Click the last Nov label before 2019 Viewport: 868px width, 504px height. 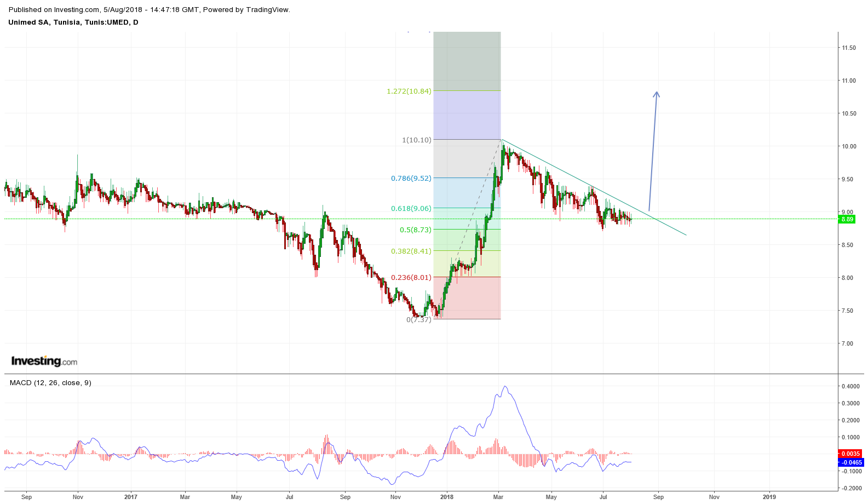pyautogui.click(x=714, y=497)
